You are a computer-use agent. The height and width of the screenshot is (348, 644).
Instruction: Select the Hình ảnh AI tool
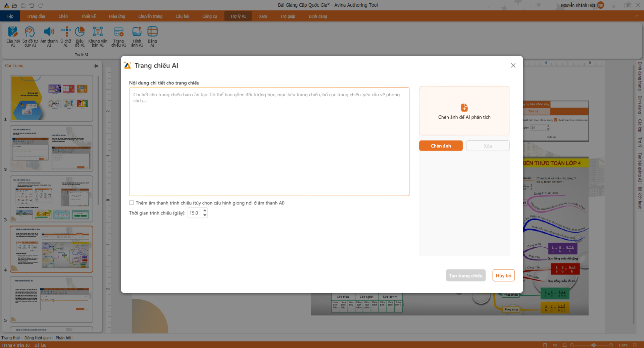click(137, 37)
